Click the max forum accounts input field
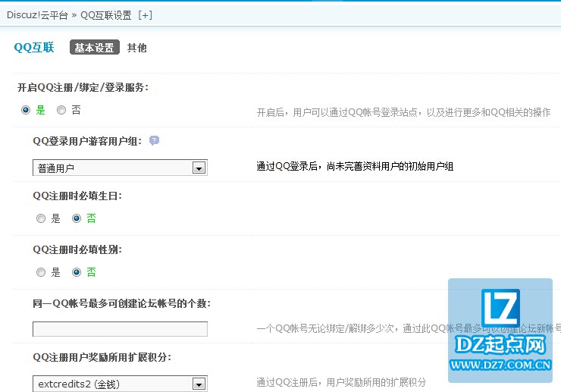 point(120,329)
